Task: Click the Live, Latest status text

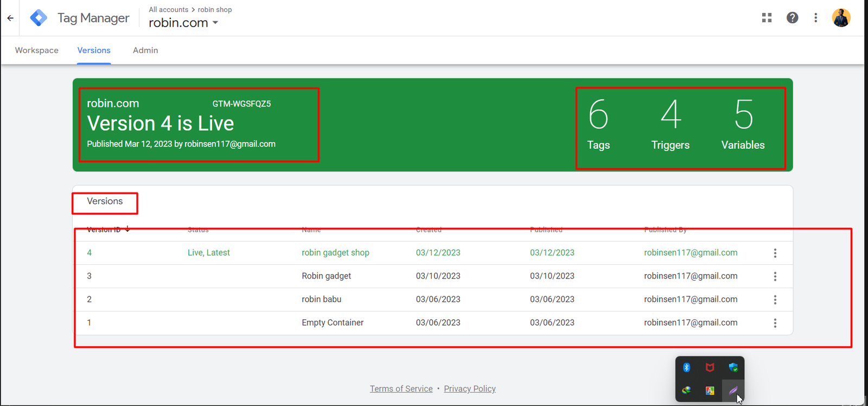Action: pyautogui.click(x=209, y=253)
